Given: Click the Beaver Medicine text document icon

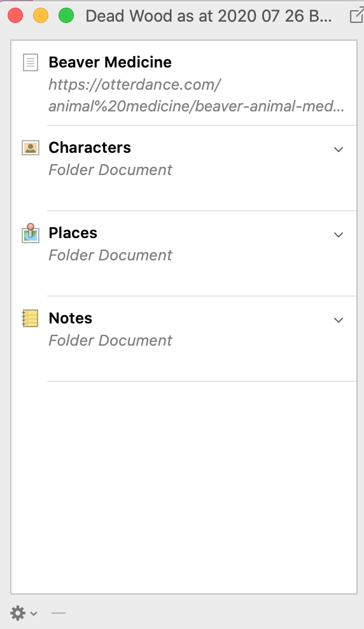Looking at the screenshot, I should pos(31,62).
